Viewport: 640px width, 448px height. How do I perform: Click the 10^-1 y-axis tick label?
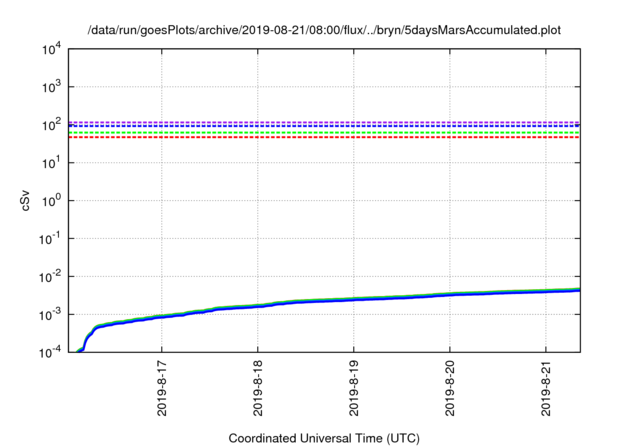point(50,238)
